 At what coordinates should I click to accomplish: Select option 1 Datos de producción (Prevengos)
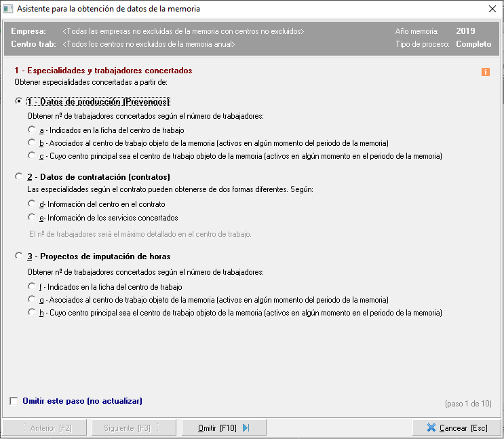click(19, 102)
